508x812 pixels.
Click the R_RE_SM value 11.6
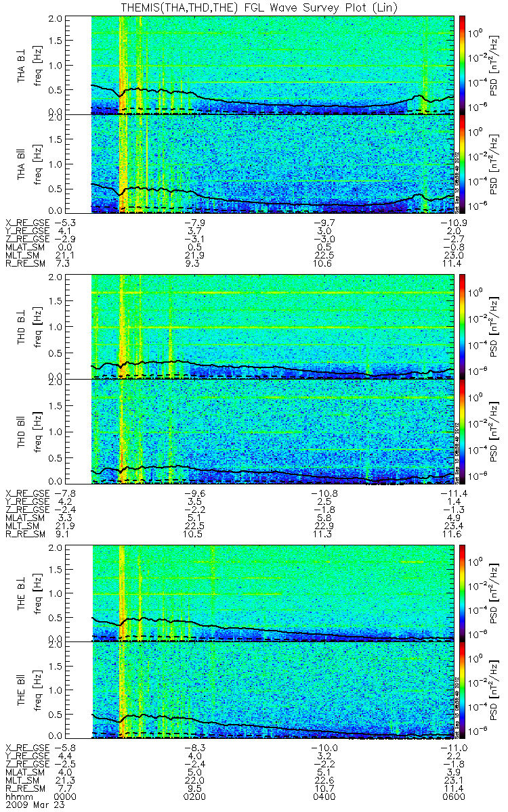[455, 534]
